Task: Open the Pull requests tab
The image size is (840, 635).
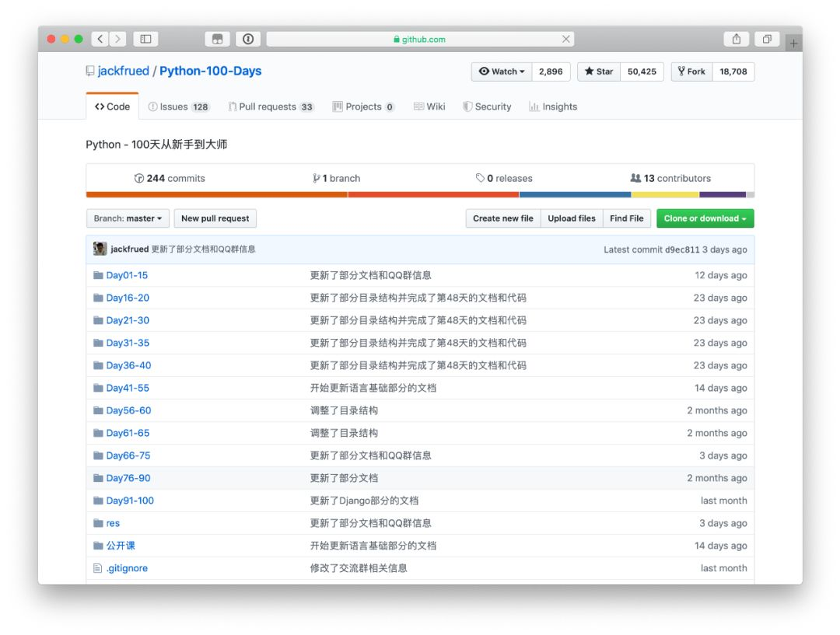Action: coord(271,106)
